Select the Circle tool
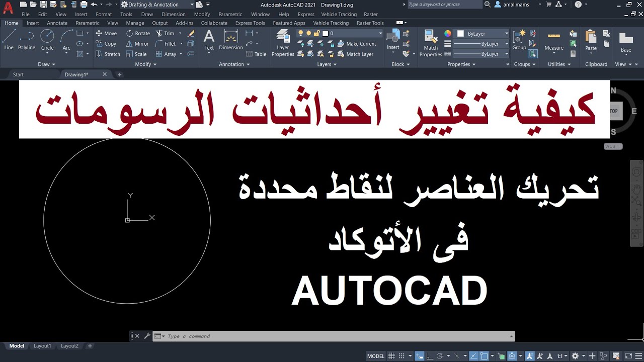Image resolution: width=644 pixels, height=362 pixels. click(x=47, y=40)
